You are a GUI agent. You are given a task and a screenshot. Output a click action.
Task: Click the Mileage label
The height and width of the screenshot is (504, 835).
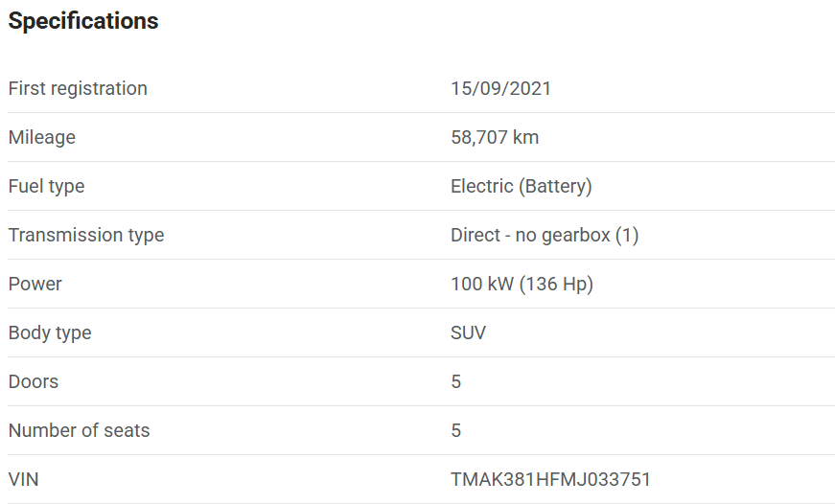tap(41, 137)
